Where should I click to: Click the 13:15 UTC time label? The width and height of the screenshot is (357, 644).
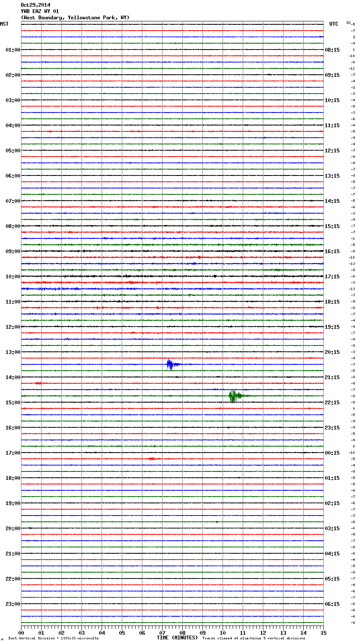332,176
